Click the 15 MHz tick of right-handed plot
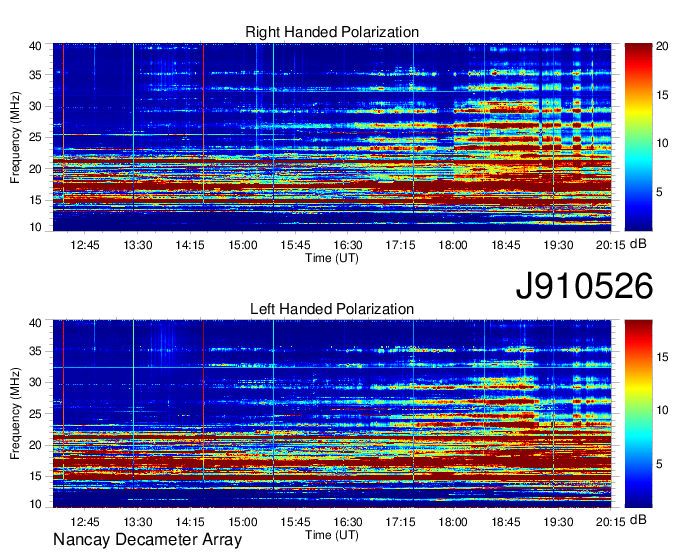Image resolution: width=680 pixels, height=552 pixels. (x=36, y=200)
